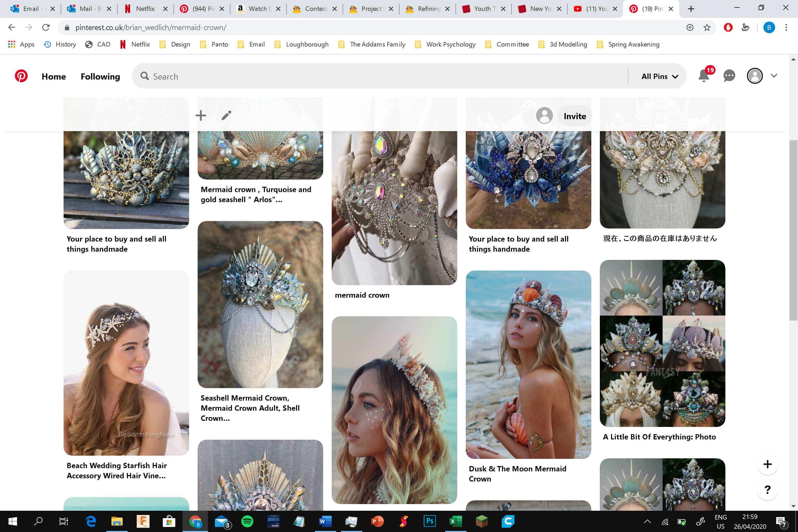Open the Chrome browser menu
The width and height of the screenshot is (798, 532).
click(786, 27)
